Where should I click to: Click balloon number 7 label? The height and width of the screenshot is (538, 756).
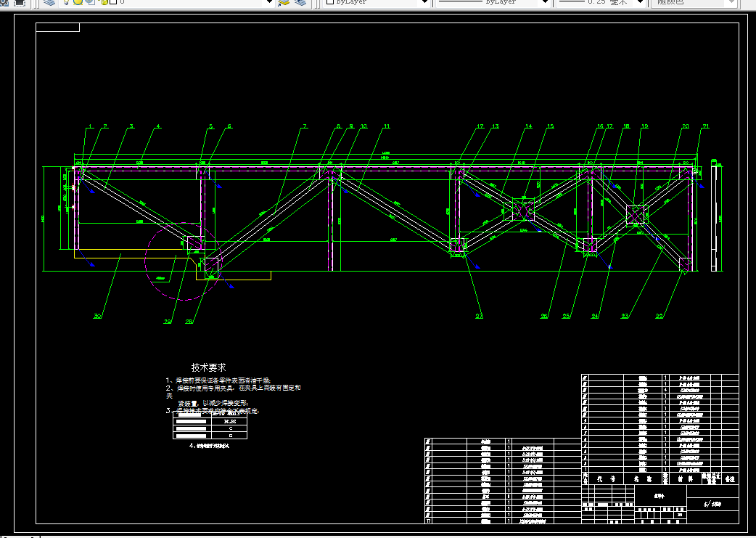click(x=304, y=126)
